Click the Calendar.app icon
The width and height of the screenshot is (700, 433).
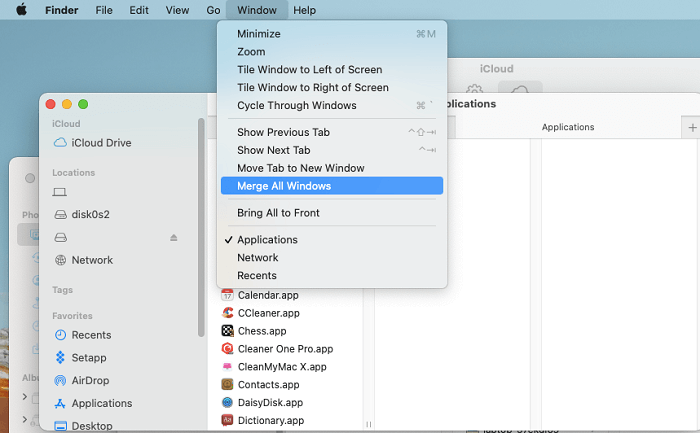[x=227, y=295]
